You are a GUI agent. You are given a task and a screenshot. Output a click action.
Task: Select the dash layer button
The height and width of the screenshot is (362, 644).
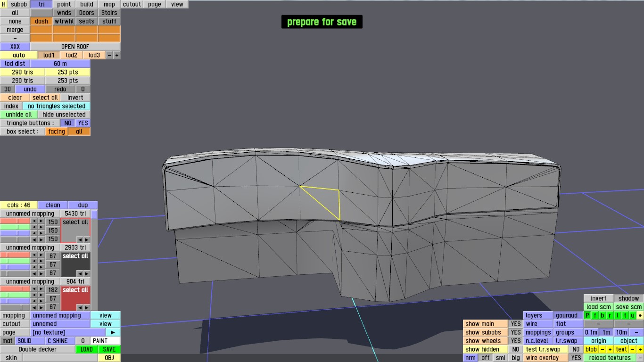pyautogui.click(x=41, y=21)
